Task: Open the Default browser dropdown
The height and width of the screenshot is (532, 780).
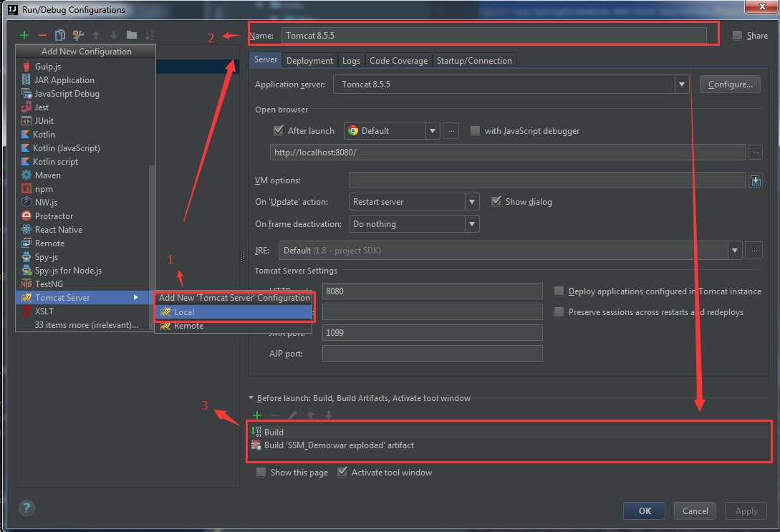Action: [x=433, y=131]
